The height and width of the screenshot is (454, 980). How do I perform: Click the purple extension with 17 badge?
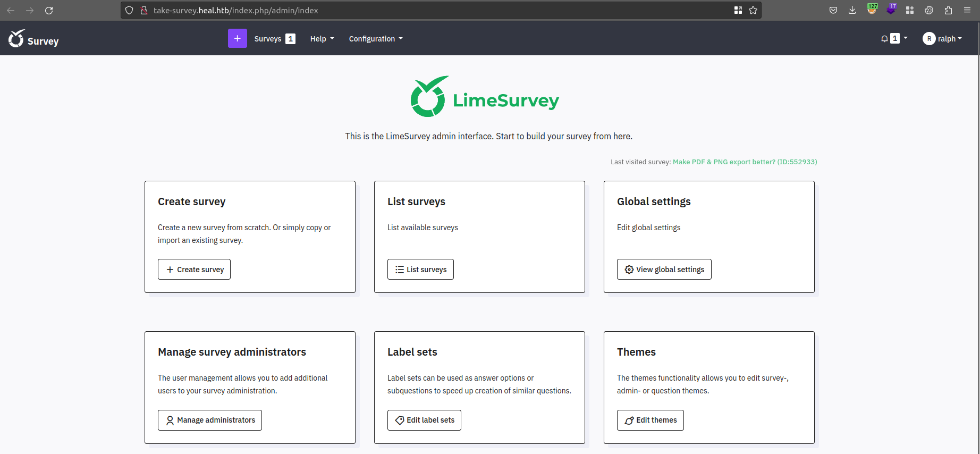tap(891, 9)
